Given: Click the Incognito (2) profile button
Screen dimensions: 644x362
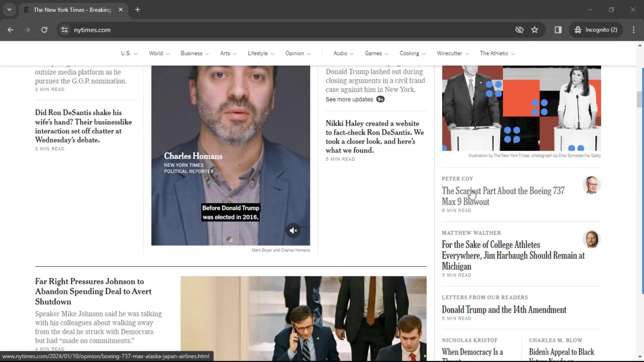Looking at the screenshot, I should click(596, 30).
